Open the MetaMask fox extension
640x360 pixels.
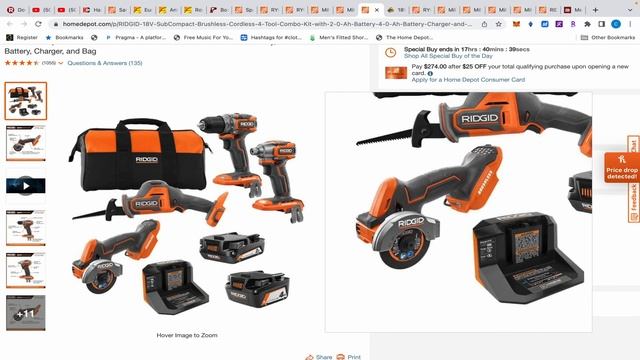[x=516, y=24]
